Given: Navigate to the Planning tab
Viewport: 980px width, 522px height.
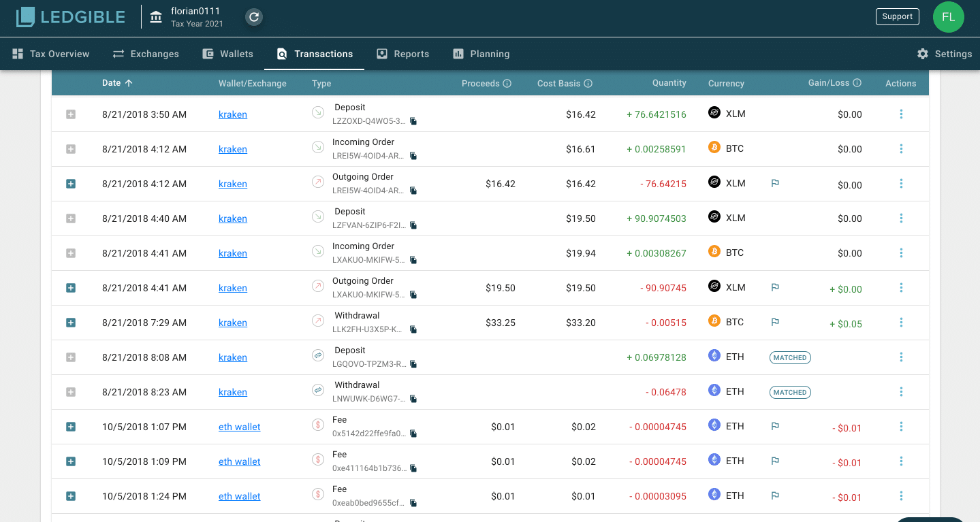Looking at the screenshot, I should click(481, 54).
